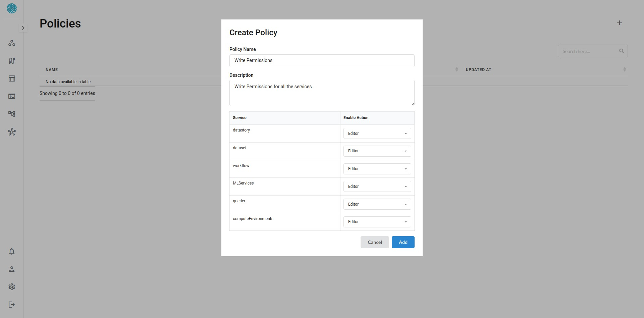The height and width of the screenshot is (318, 644).
Task: Click the Service column header
Action: click(239, 118)
